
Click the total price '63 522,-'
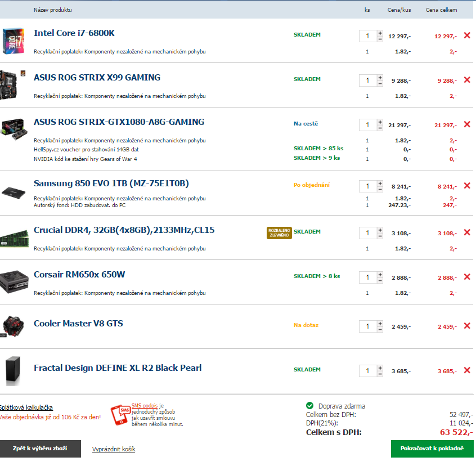pyautogui.click(x=456, y=432)
